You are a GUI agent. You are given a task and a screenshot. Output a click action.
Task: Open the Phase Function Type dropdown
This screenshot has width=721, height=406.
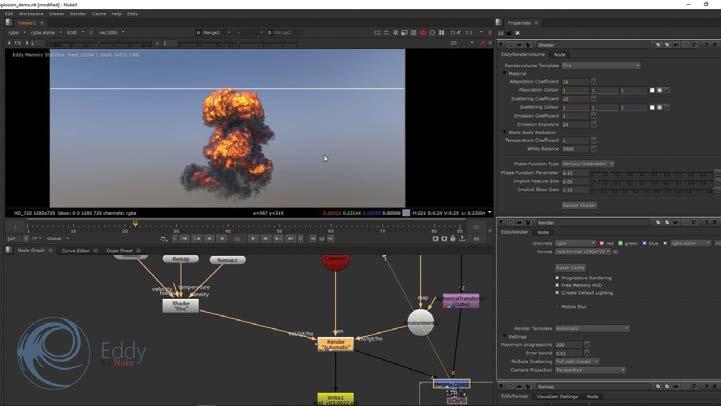pyautogui.click(x=589, y=163)
